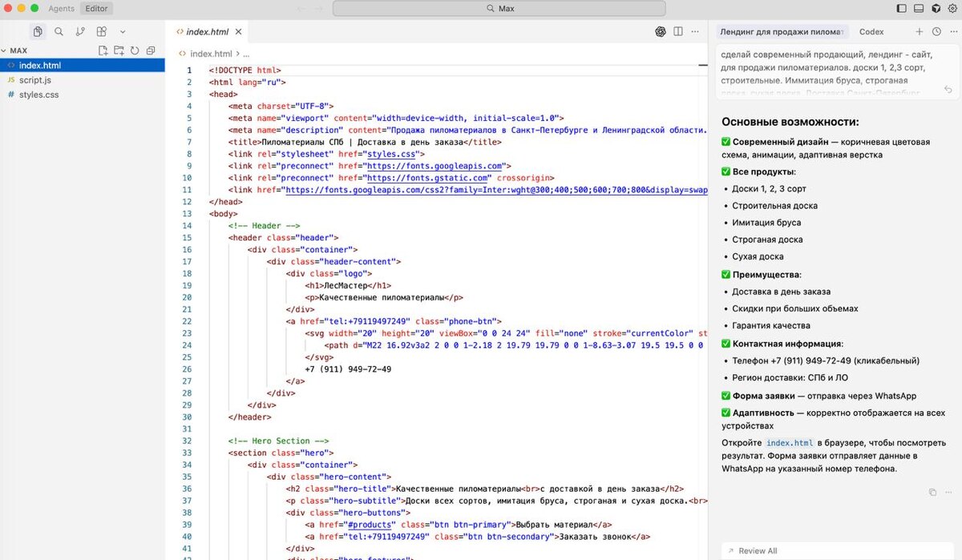962x560 pixels.
Task: Follow the fonts.gstatic.com link
Action: coord(428,178)
